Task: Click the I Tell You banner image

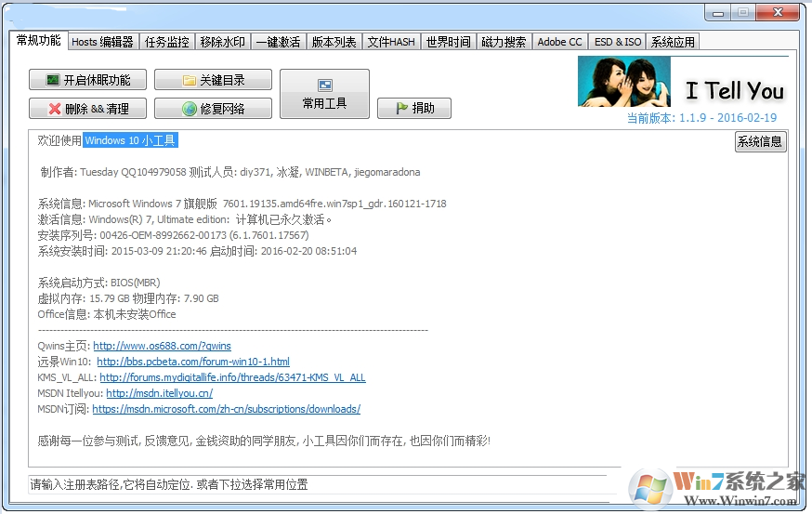Action: [x=683, y=82]
